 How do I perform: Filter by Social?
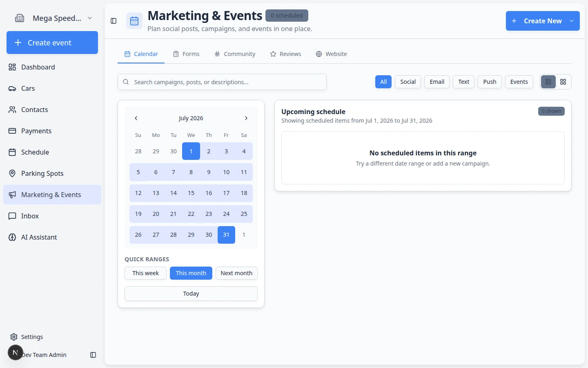(x=408, y=82)
